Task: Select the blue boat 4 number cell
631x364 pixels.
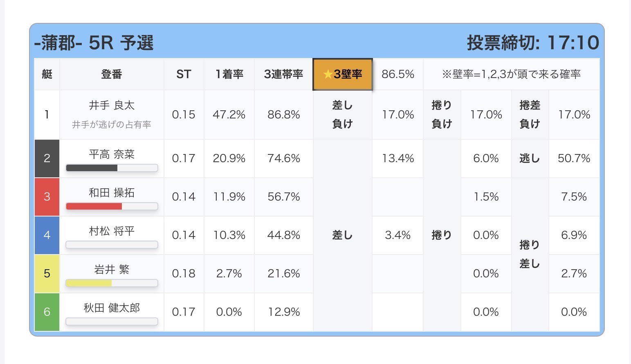Action: click(x=47, y=235)
